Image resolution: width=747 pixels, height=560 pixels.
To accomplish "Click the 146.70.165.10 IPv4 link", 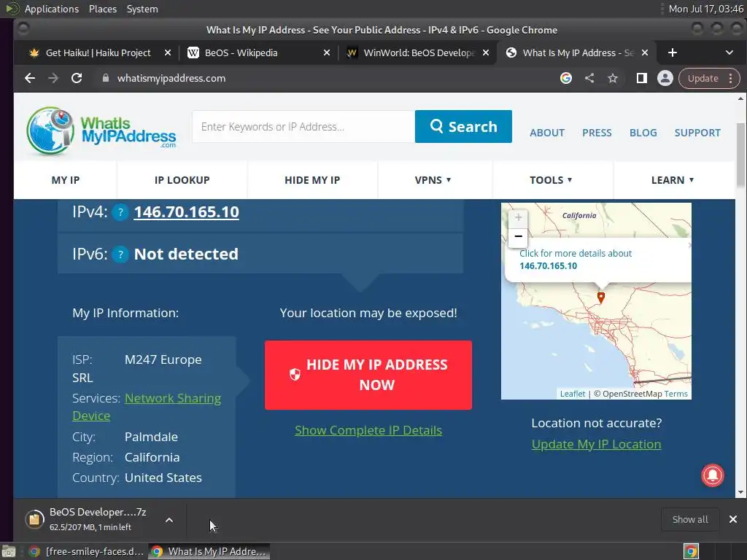I will click(x=186, y=212).
